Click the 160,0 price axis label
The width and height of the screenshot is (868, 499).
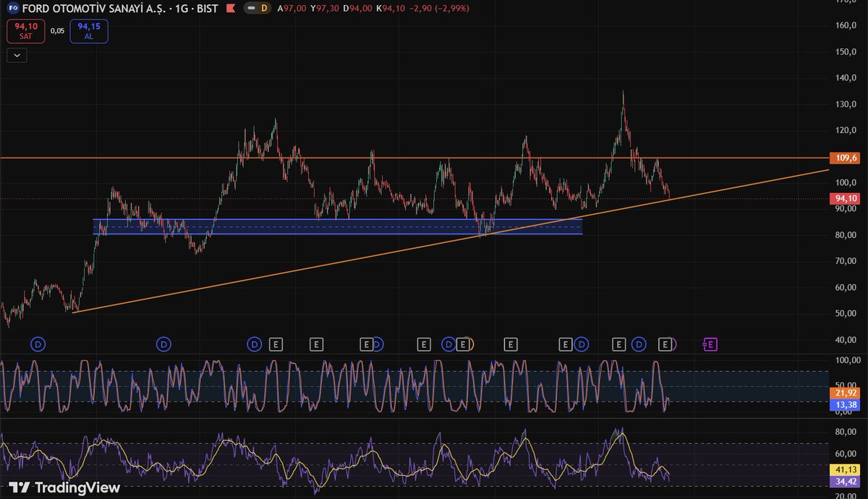point(845,25)
